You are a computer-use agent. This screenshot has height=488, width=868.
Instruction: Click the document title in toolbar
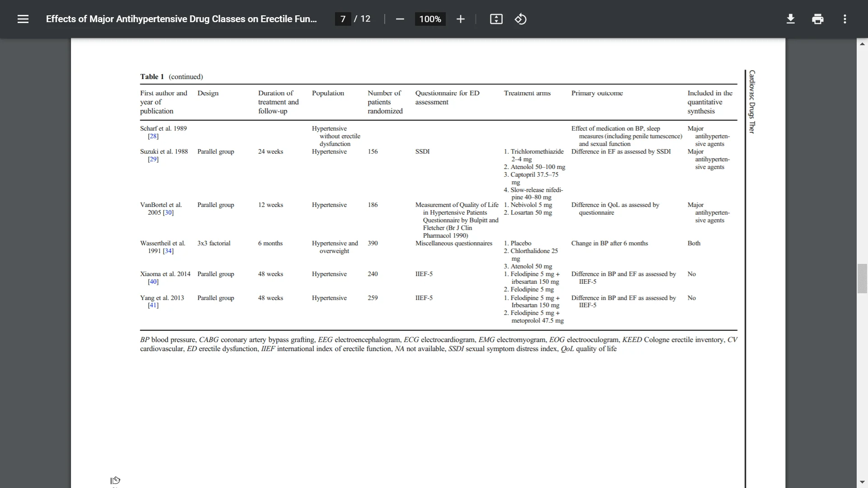181,19
